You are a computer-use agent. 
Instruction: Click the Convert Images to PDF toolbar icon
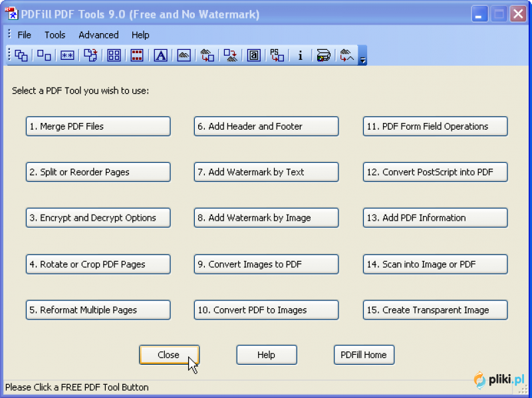click(207, 55)
